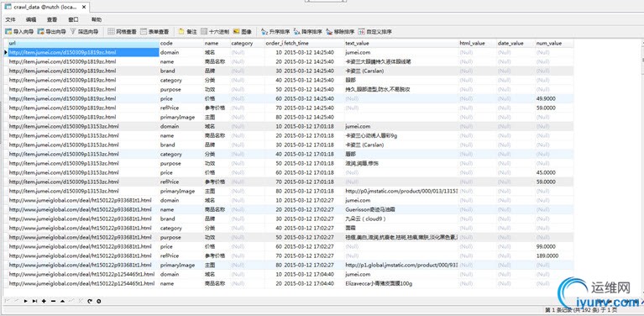
Task: Switch to 网格查看 grid view
Action: coord(122,31)
